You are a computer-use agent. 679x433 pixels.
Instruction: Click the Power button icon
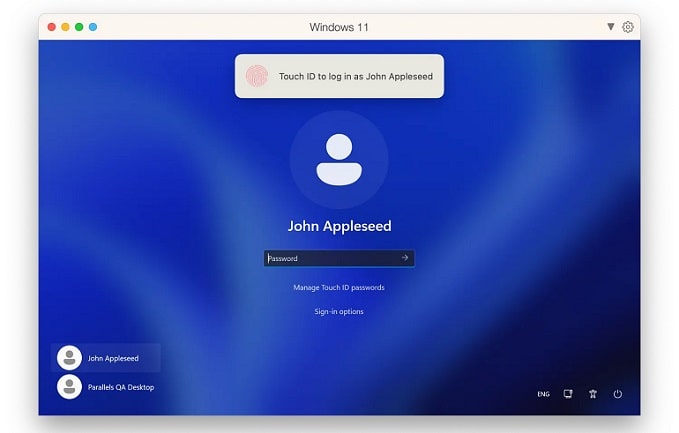[618, 394]
